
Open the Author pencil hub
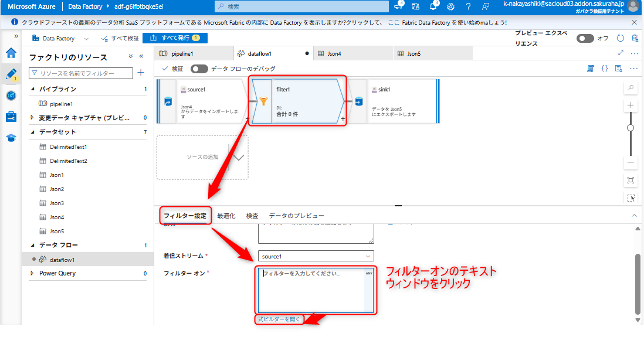coord(11,74)
